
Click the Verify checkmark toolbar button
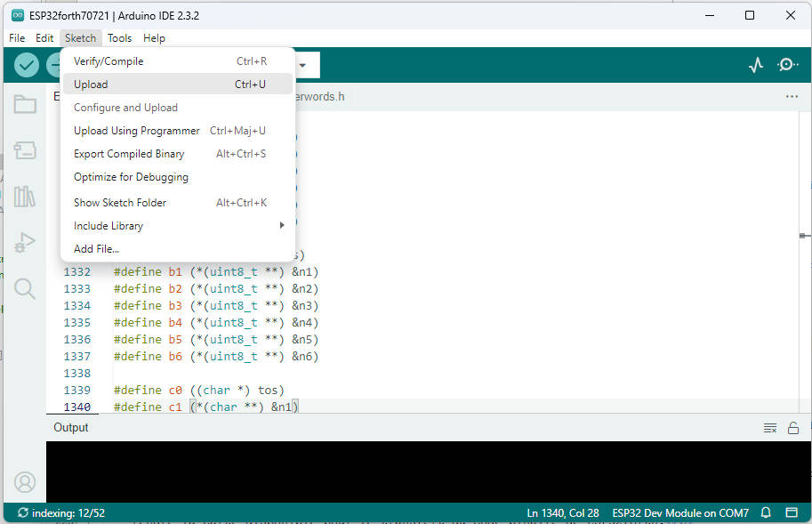(x=27, y=65)
